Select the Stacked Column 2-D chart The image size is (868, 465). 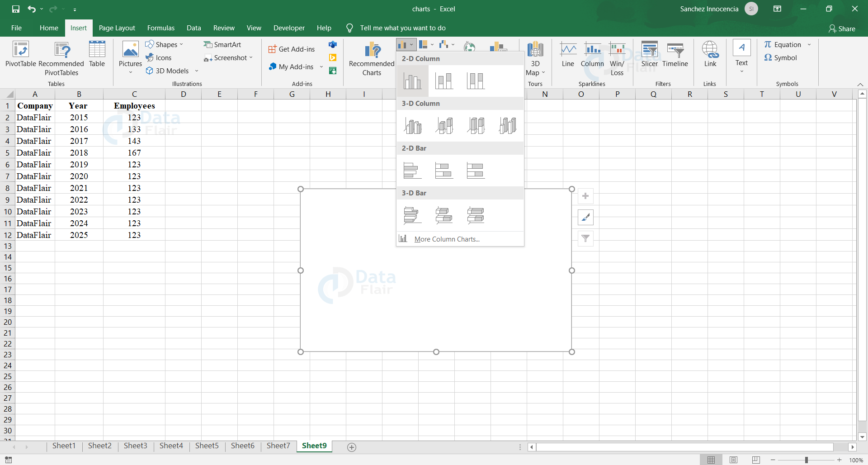pos(444,81)
